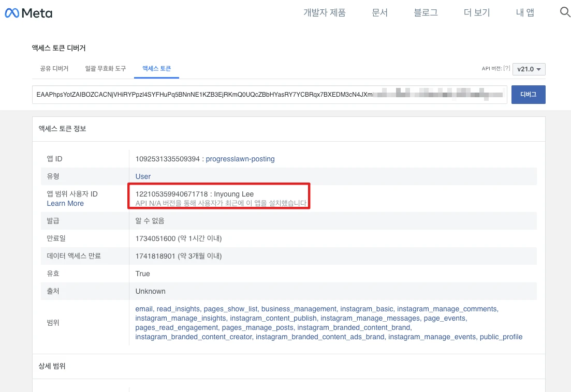Open the 개발자 제품 menu
Image resolution: width=571 pixels, height=392 pixels.
[x=325, y=13]
